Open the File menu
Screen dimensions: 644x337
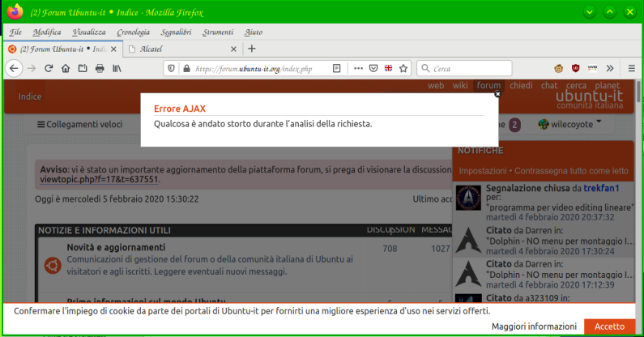click(x=15, y=32)
